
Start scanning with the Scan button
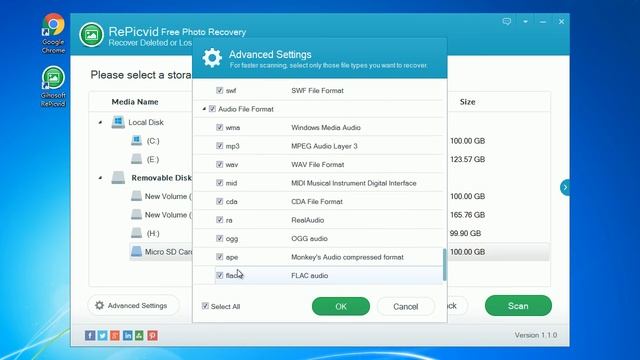pyautogui.click(x=518, y=306)
